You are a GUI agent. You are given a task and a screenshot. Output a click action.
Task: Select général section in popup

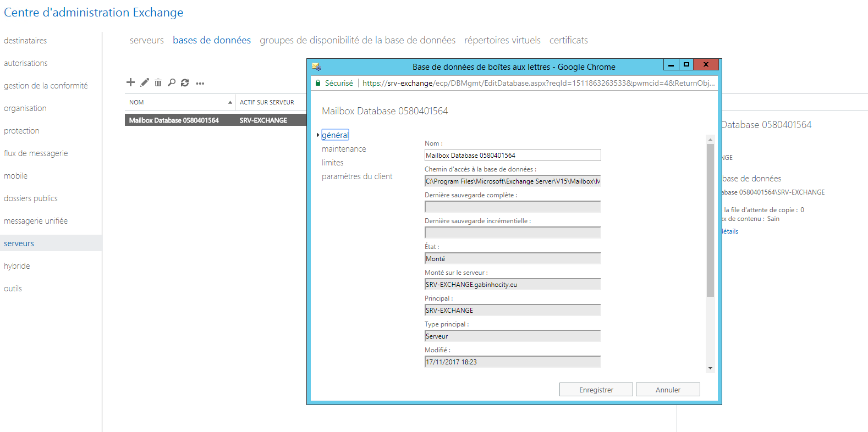[335, 135]
